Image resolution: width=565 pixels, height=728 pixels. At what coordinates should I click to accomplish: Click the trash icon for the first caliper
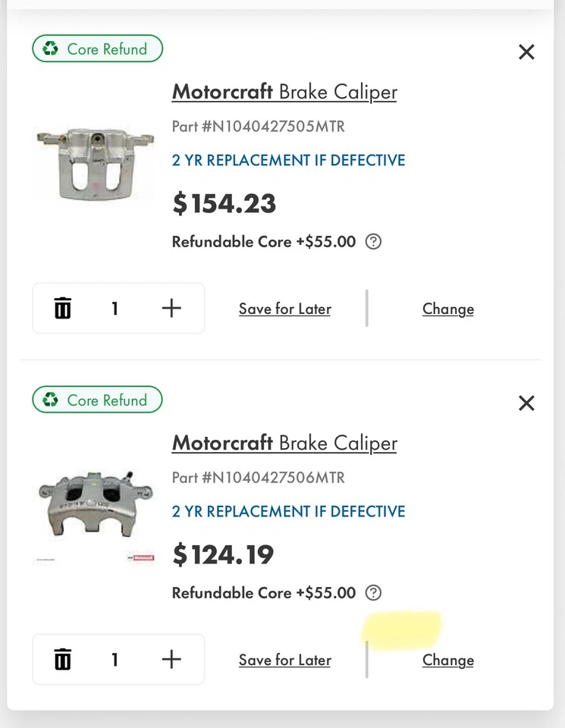63,309
